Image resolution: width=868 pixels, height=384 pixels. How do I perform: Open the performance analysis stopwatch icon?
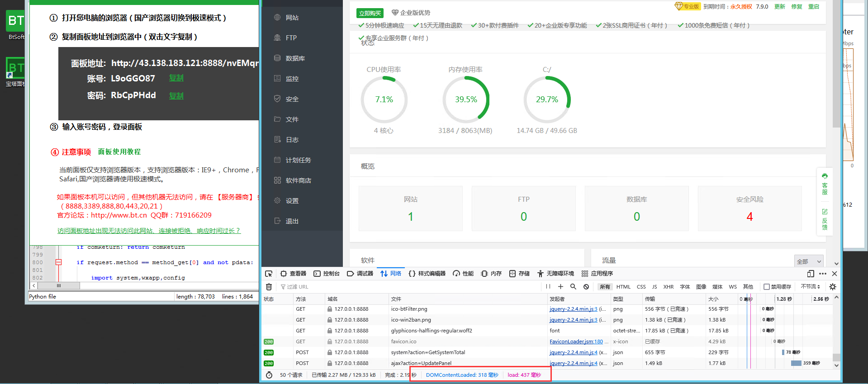click(x=269, y=375)
